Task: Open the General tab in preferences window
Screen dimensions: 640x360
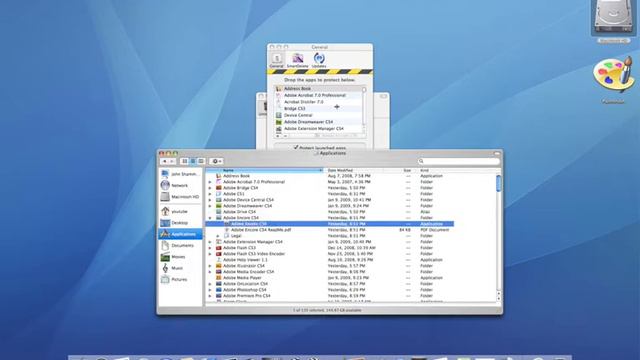Action: coord(276,60)
